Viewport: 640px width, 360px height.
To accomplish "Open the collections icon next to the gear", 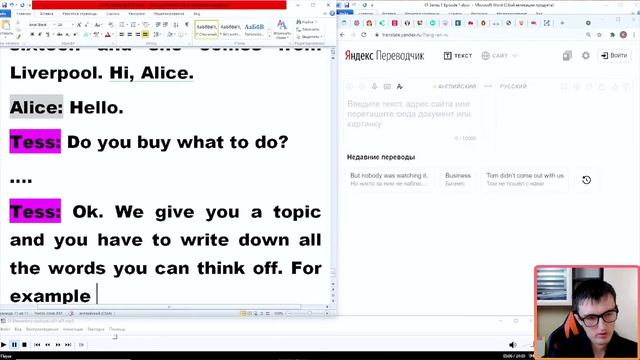I will click(x=567, y=56).
